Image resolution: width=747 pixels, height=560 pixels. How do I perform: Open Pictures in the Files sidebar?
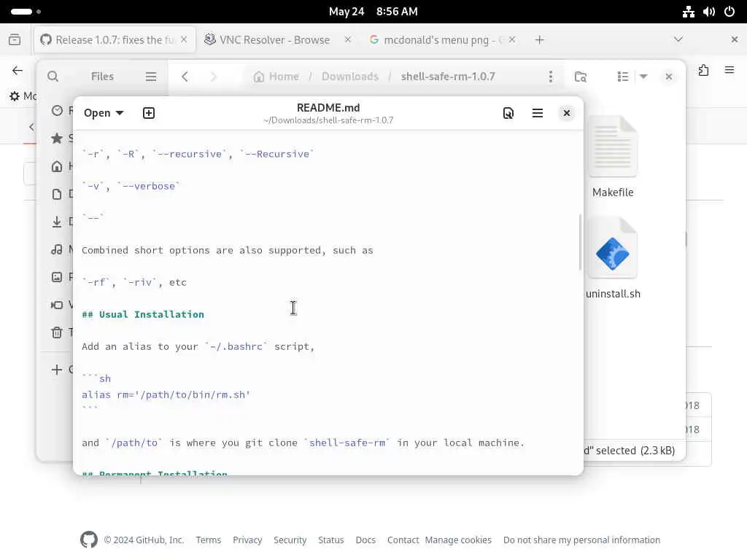[x=57, y=276]
